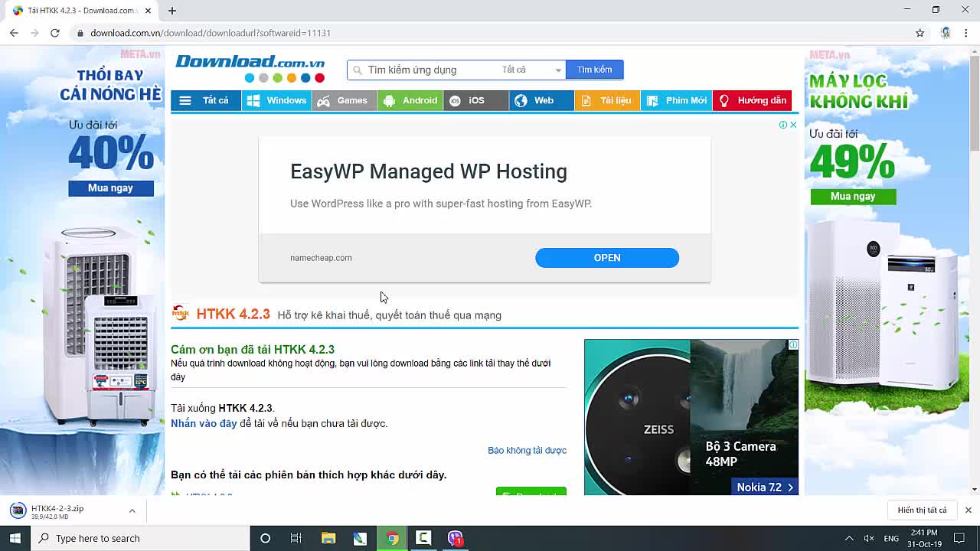The width and height of the screenshot is (980, 551).
Task: Click the Báo không tải được link
Action: pyautogui.click(x=527, y=450)
